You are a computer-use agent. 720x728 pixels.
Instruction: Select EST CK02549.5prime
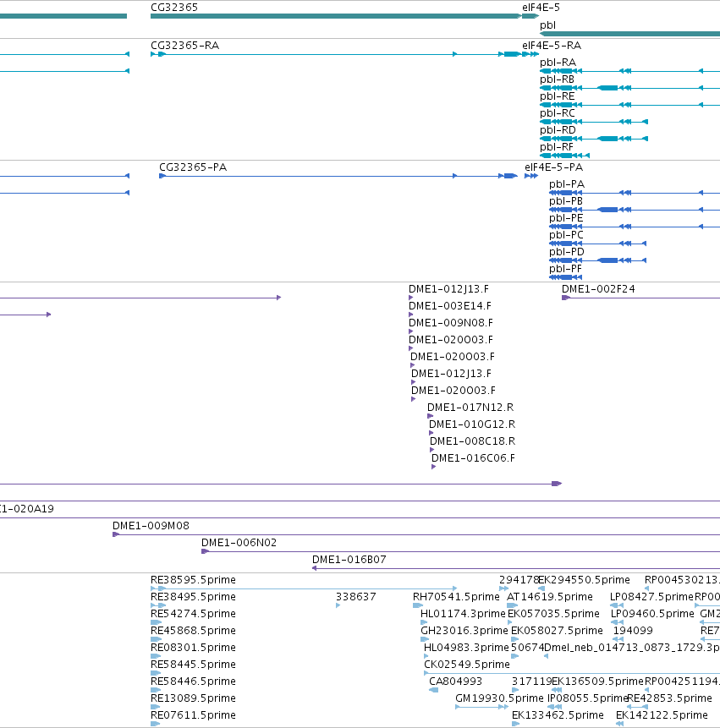(x=467, y=665)
